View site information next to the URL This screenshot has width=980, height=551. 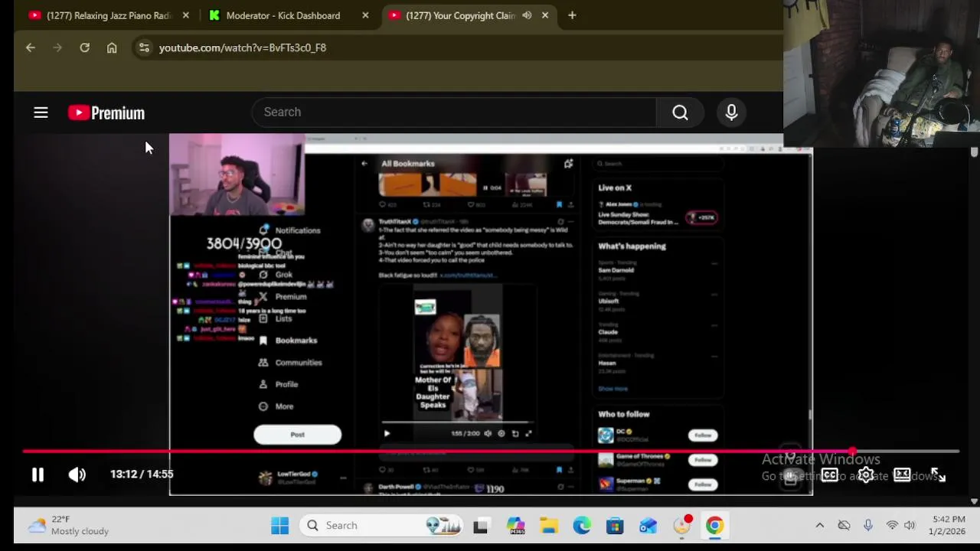pos(143,47)
